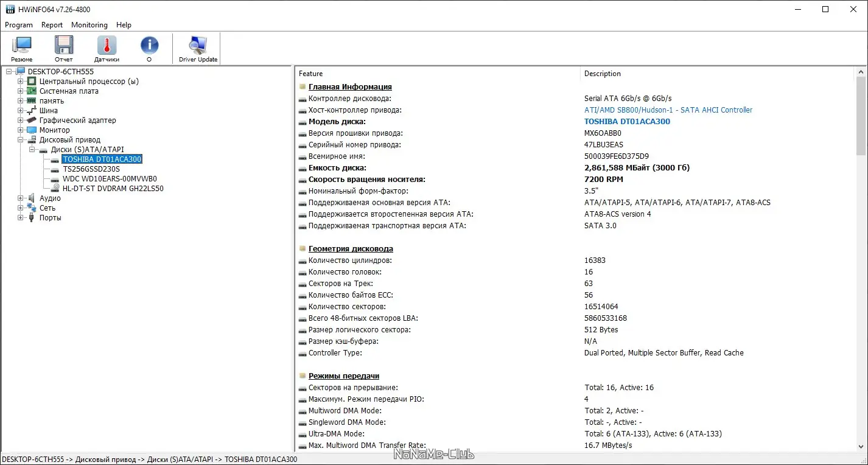Screen dimensions: 868x465
Task: Select TS256GSSD230S drive in tree
Action: click(x=91, y=169)
